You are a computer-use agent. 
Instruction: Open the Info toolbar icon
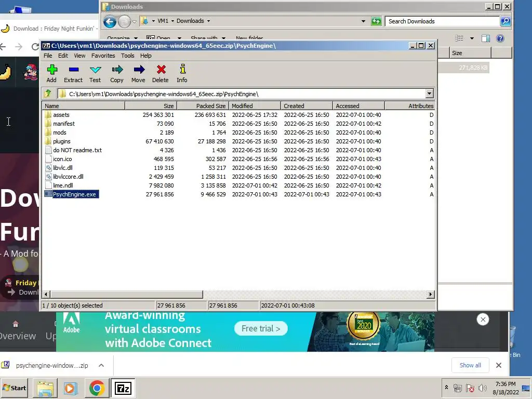tap(182, 74)
